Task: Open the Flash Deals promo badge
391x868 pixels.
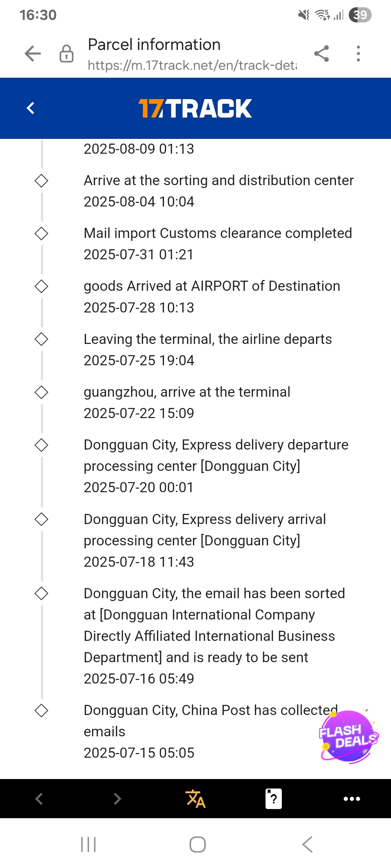Action: point(348,736)
